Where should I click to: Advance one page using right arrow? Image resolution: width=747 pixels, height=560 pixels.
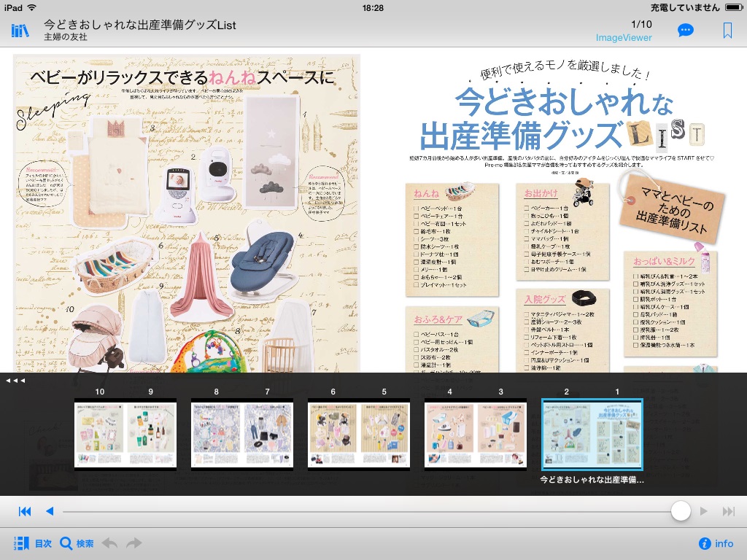click(703, 511)
